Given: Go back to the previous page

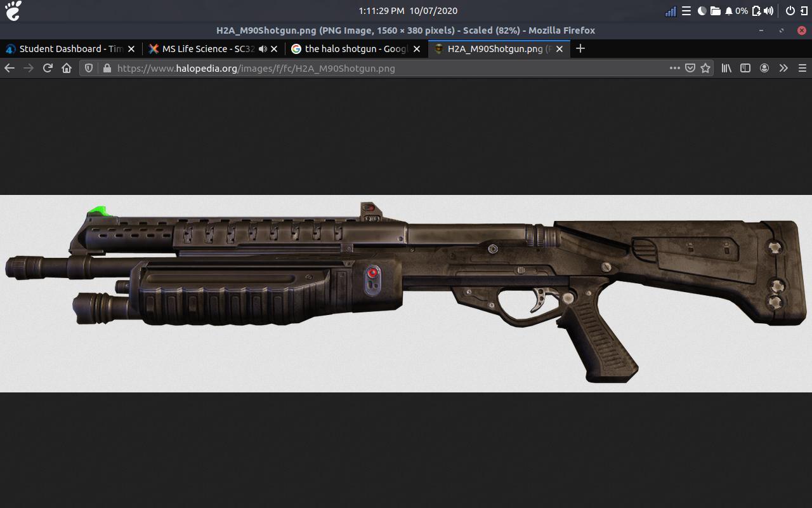Looking at the screenshot, I should click(10, 68).
